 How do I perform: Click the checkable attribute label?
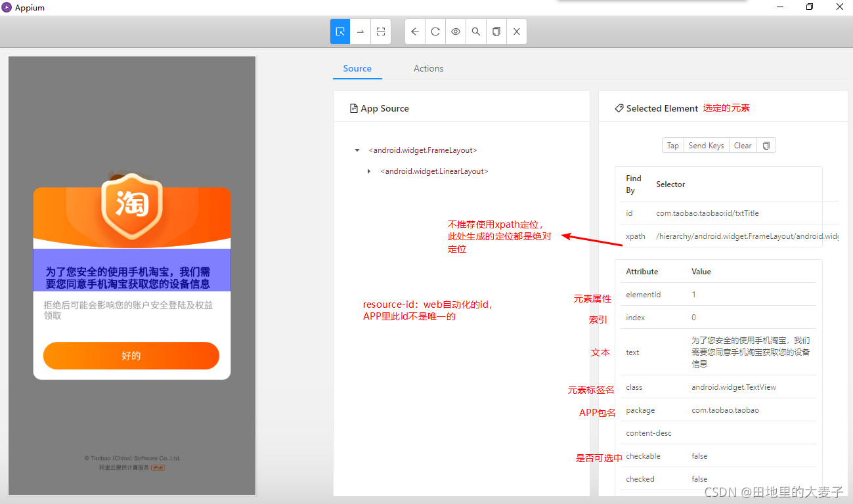pyautogui.click(x=644, y=456)
